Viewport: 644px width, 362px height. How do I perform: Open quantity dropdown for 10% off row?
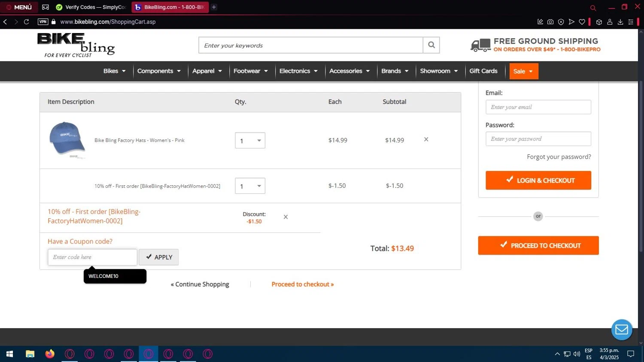250,186
